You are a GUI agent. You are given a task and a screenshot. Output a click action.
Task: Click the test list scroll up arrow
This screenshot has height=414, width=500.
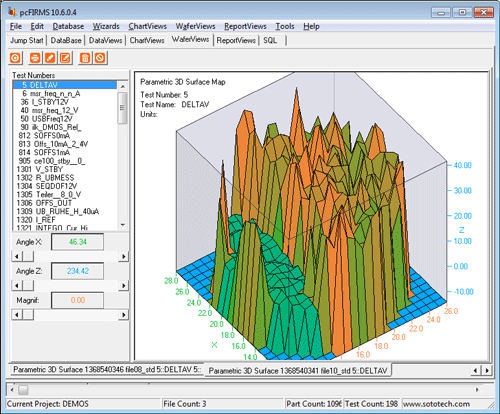(x=122, y=86)
